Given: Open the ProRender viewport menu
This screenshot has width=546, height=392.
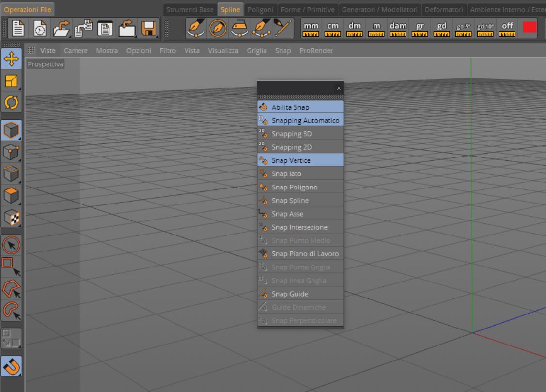Looking at the screenshot, I should 316,51.
